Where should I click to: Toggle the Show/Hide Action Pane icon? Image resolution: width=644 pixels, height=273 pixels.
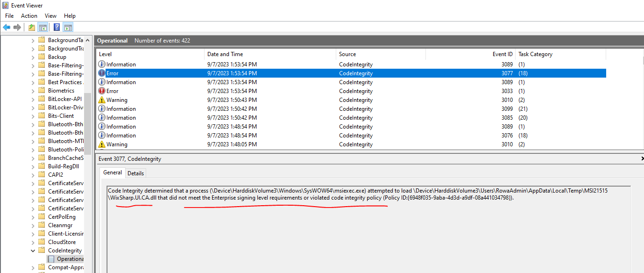pyautogui.click(x=68, y=27)
